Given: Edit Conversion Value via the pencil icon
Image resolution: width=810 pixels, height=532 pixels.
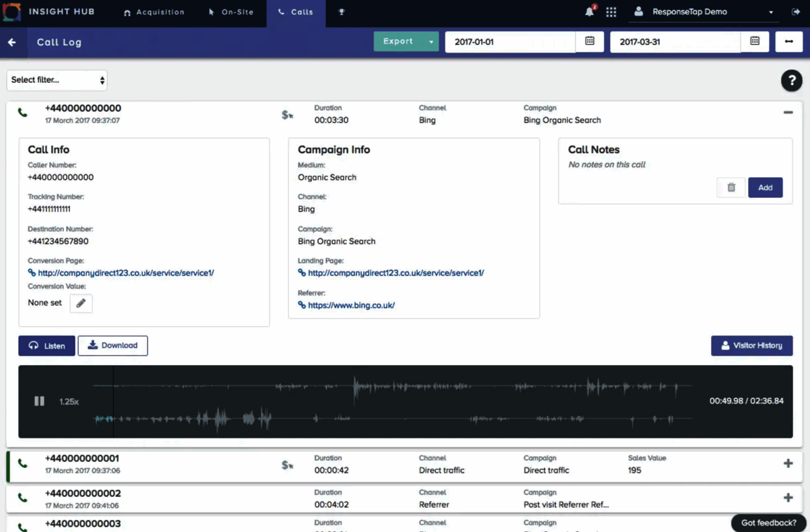Looking at the screenshot, I should (x=80, y=303).
